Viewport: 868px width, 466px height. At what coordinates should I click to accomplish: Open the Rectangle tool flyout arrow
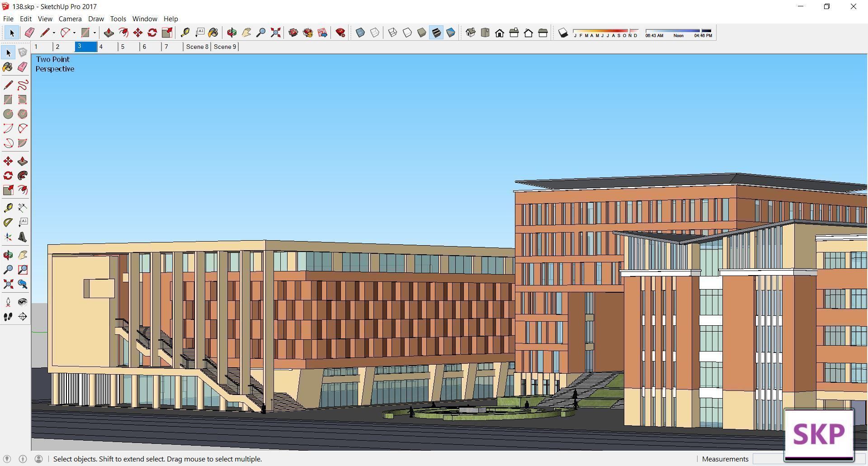(x=94, y=32)
